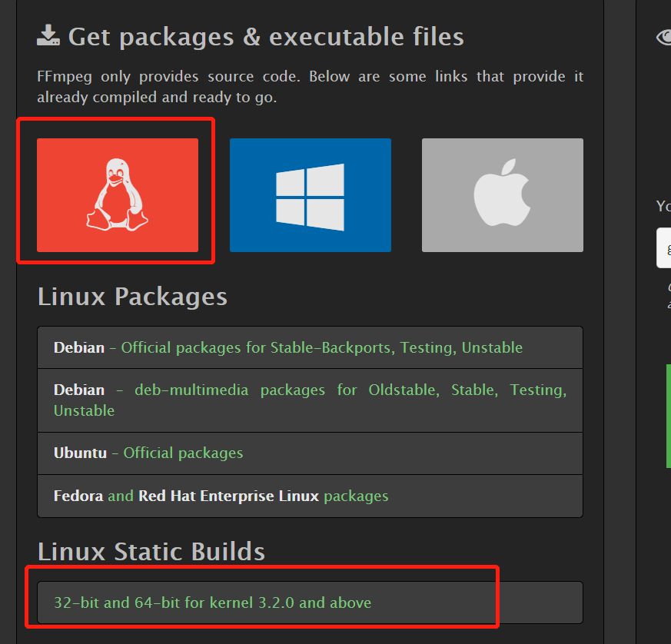Select the Apple macOS platform tile
This screenshot has width=671, height=644.
[502, 194]
